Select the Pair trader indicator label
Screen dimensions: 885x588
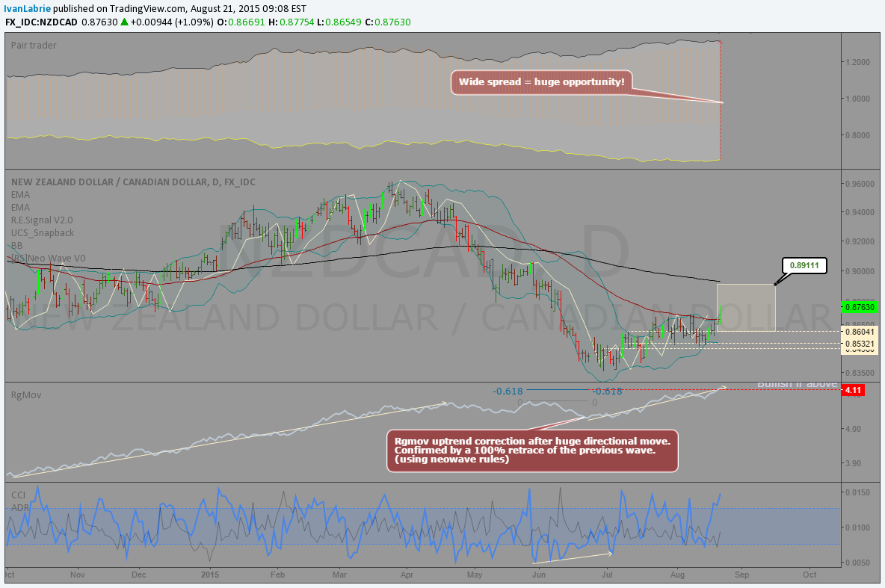[x=34, y=45]
